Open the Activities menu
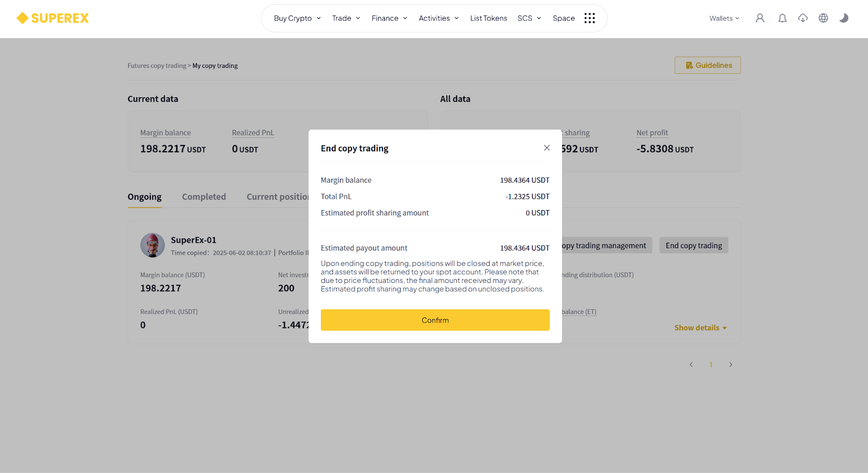This screenshot has height=473, width=868. [439, 18]
